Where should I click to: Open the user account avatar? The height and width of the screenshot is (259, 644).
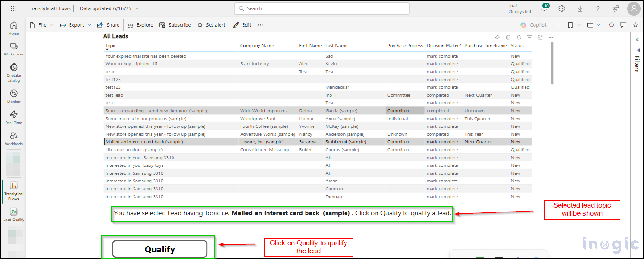633,8
